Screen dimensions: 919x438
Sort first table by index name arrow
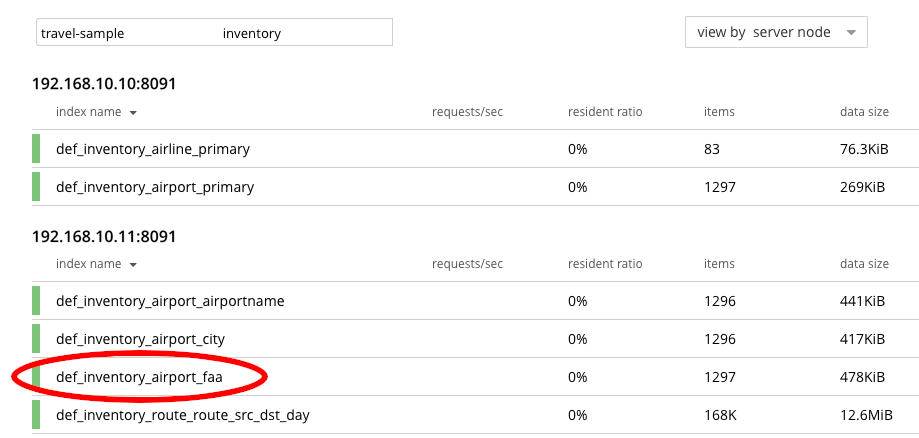133,112
